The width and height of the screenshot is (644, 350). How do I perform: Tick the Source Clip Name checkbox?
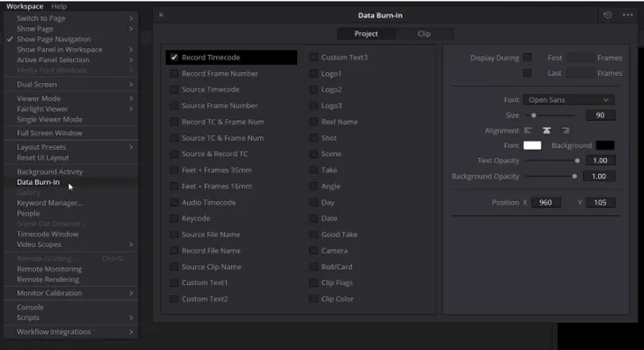pyautogui.click(x=173, y=267)
